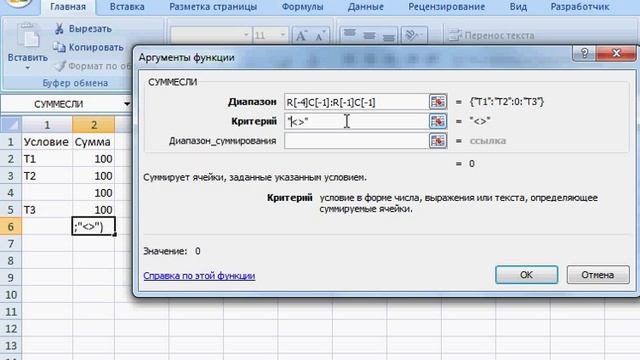Open the Справка по этой функции link
This screenshot has width=640, height=360.
[x=199, y=276]
